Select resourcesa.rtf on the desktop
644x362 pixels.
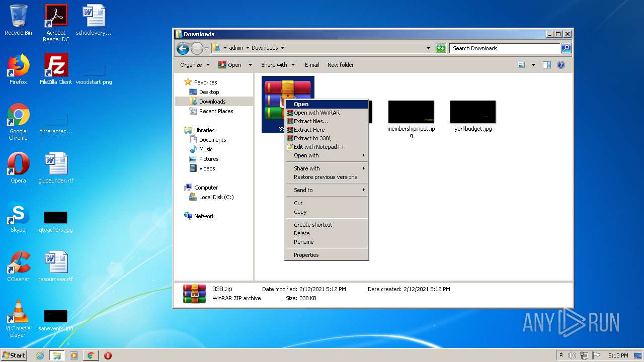[56, 266]
